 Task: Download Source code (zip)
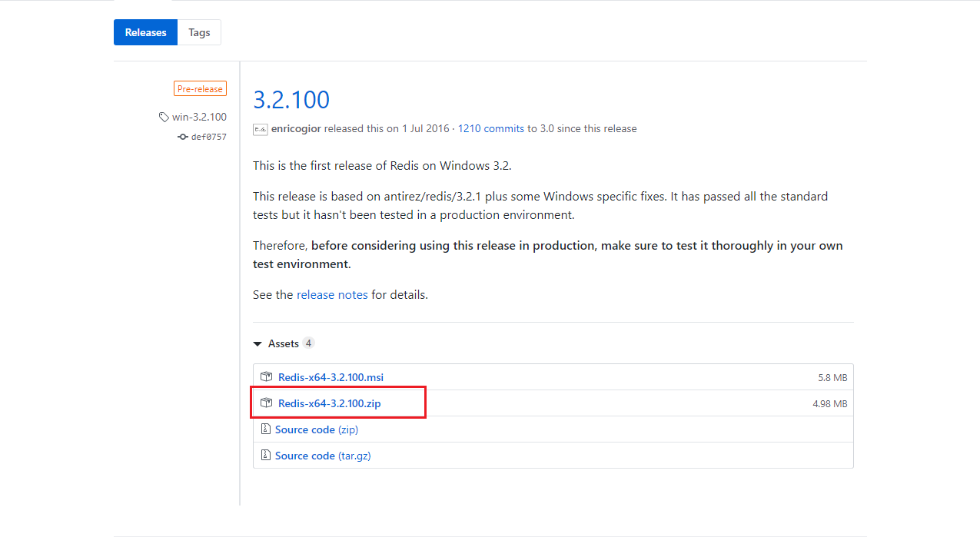[317, 429]
